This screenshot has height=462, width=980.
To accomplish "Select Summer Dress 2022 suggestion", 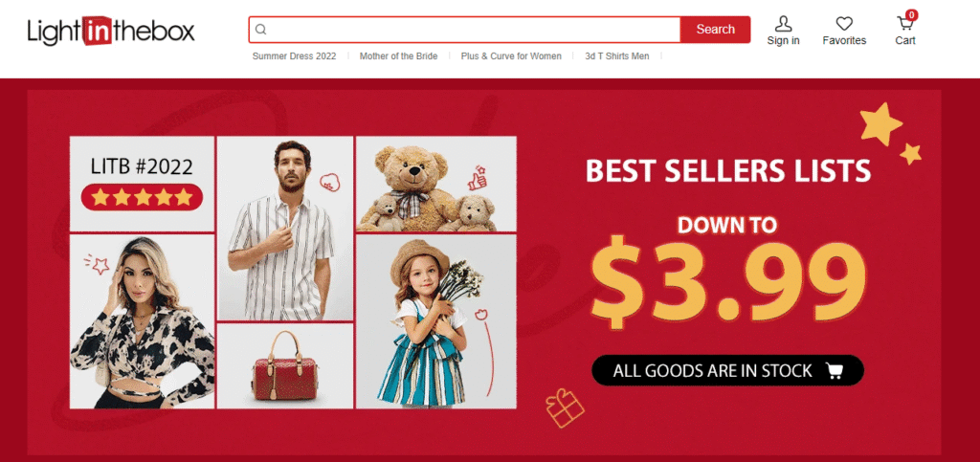I will [x=295, y=56].
